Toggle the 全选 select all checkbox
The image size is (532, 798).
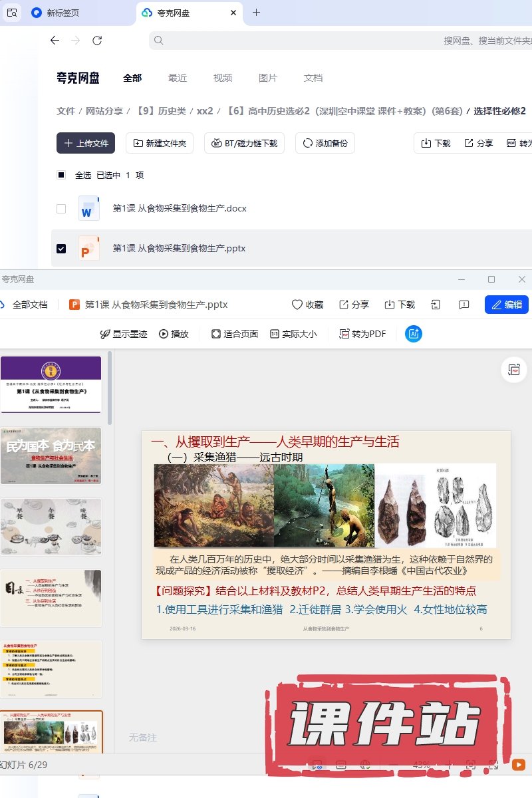pos(61,176)
